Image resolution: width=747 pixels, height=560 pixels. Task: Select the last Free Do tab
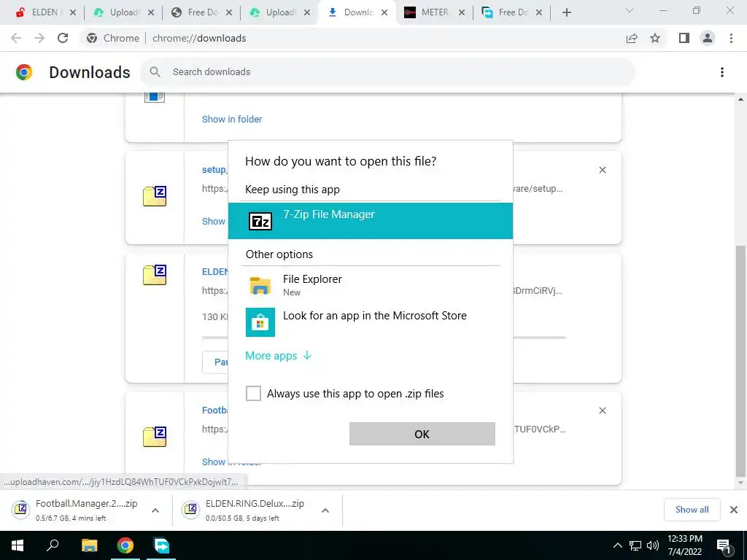click(513, 12)
